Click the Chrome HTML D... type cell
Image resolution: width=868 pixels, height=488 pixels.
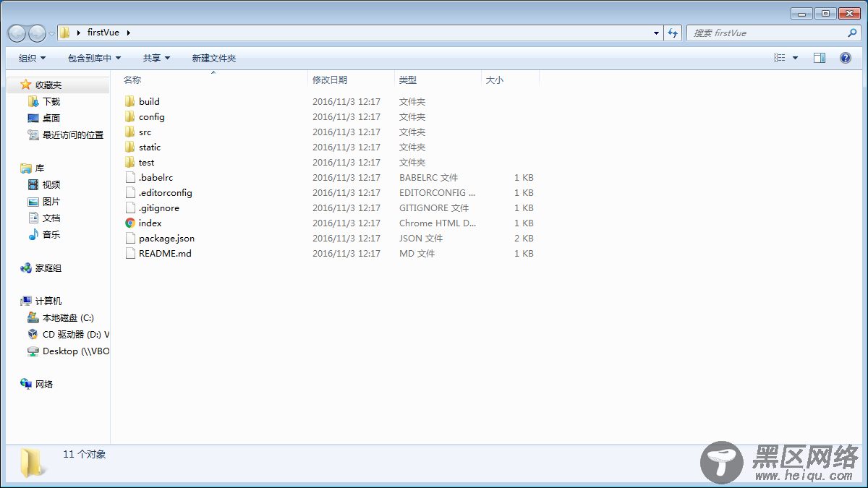(438, 223)
